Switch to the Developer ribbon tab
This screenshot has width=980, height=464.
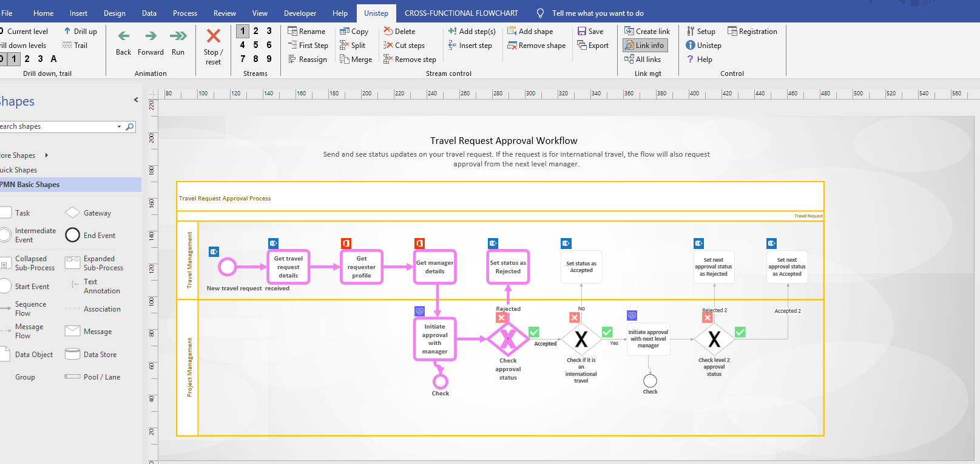[x=300, y=13]
